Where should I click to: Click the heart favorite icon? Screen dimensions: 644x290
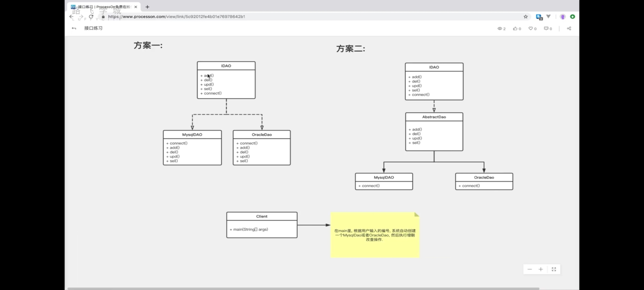(530, 28)
